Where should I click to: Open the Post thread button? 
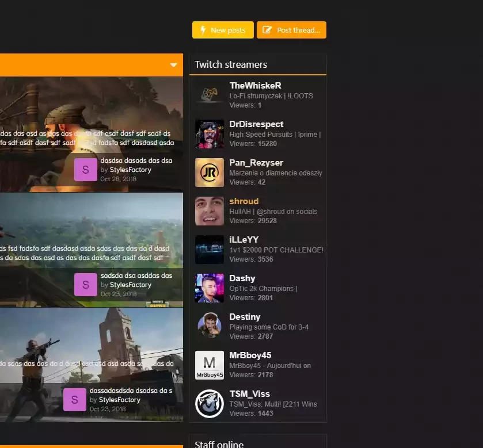291,30
